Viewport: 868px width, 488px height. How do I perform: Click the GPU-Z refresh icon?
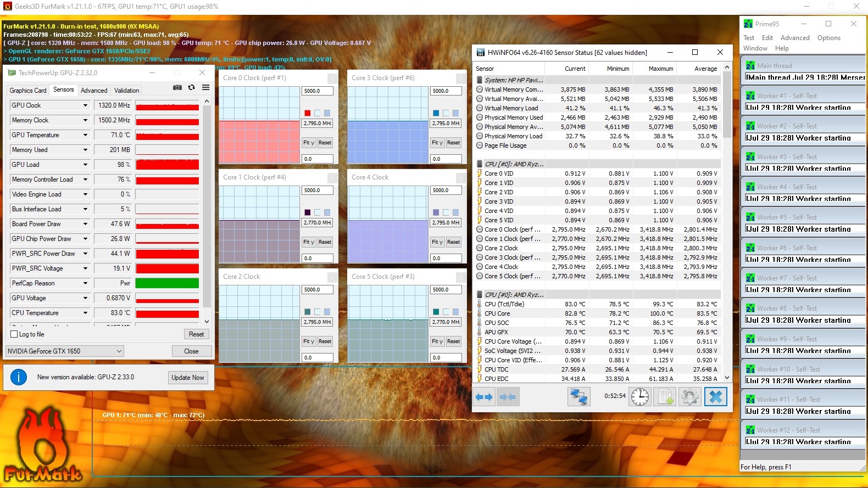tap(191, 87)
